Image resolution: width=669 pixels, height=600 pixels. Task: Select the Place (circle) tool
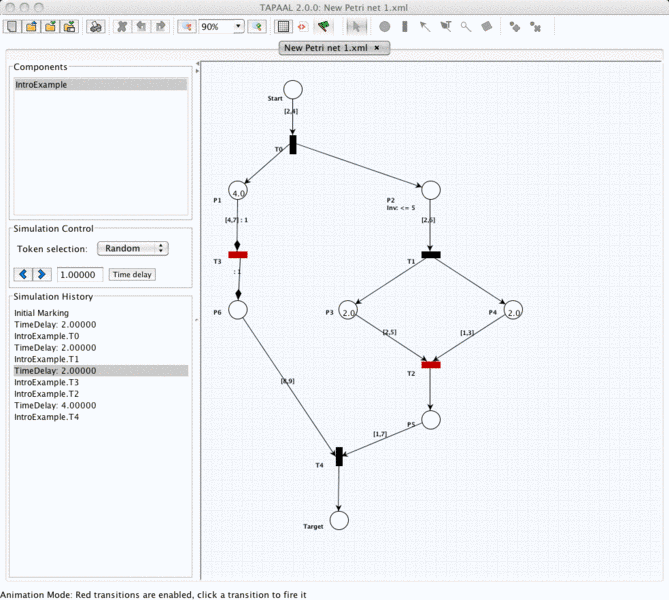point(384,26)
